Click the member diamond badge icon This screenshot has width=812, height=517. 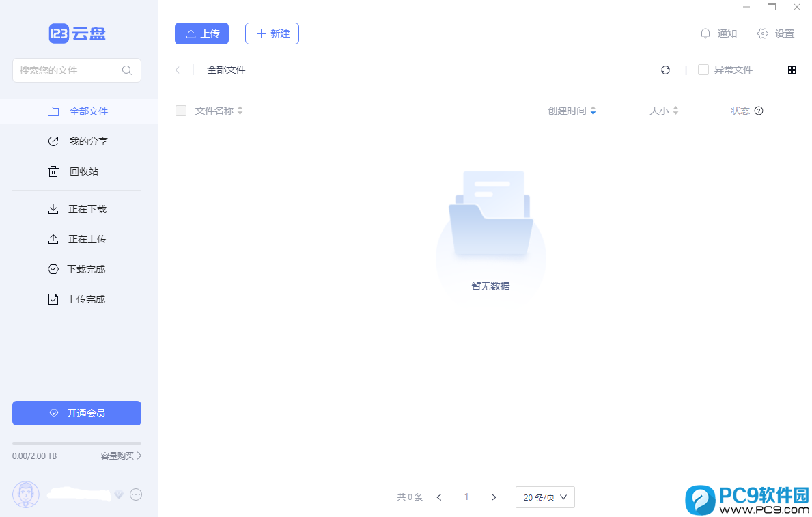click(x=119, y=494)
